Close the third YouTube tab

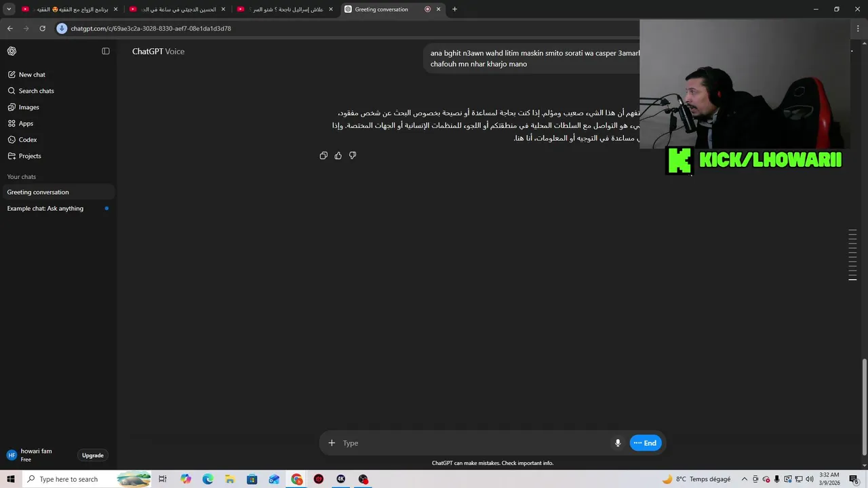click(331, 9)
